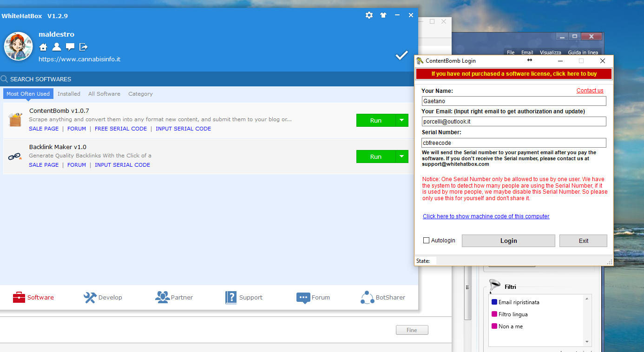The image size is (644, 352).
Task: Open the user profile icon
Action: pos(57,47)
